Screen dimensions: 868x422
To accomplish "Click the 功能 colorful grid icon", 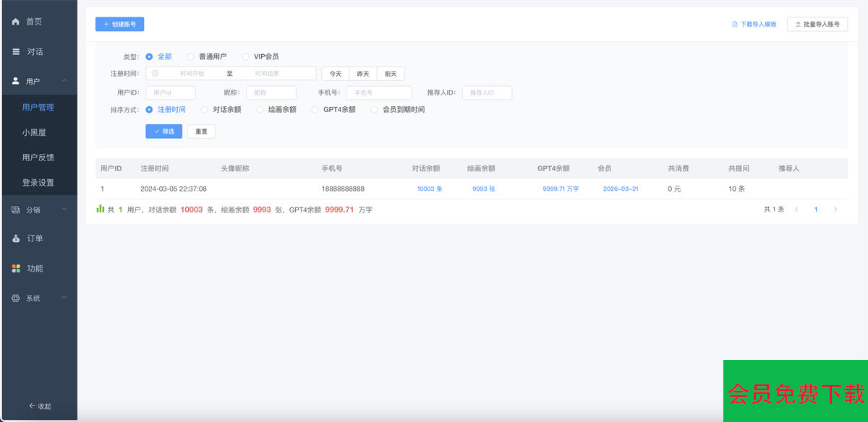I will point(16,268).
